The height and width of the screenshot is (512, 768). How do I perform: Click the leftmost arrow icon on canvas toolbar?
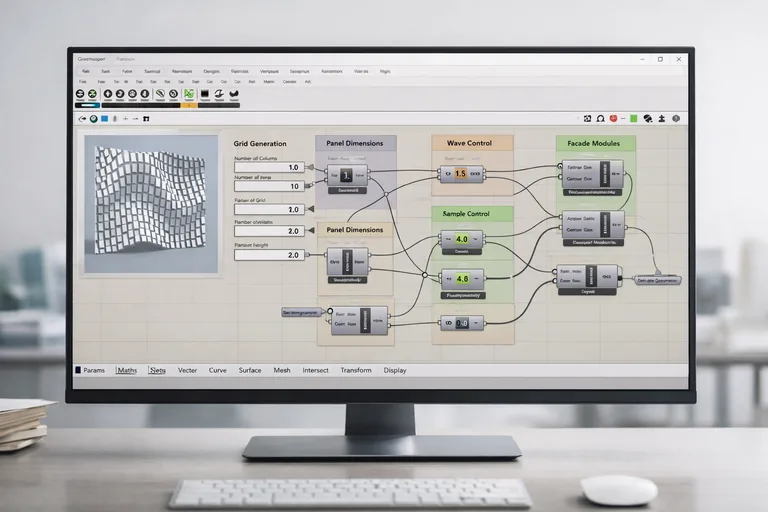(x=80, y=119)
